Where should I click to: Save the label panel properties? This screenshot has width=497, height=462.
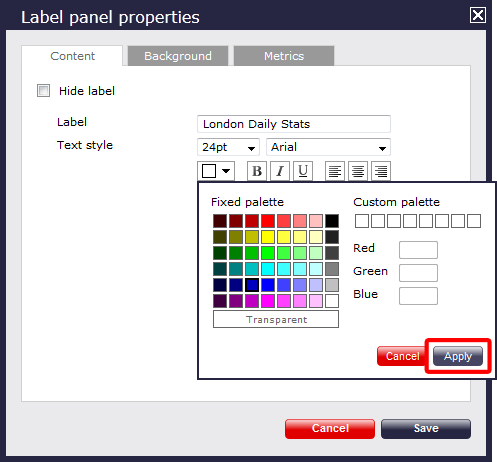tap(426, 429)
